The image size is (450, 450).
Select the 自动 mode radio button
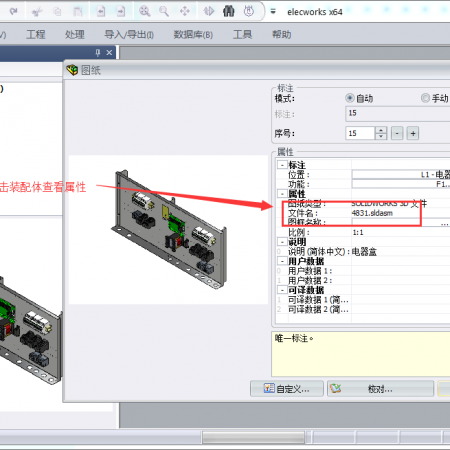[x=350, y=98]
